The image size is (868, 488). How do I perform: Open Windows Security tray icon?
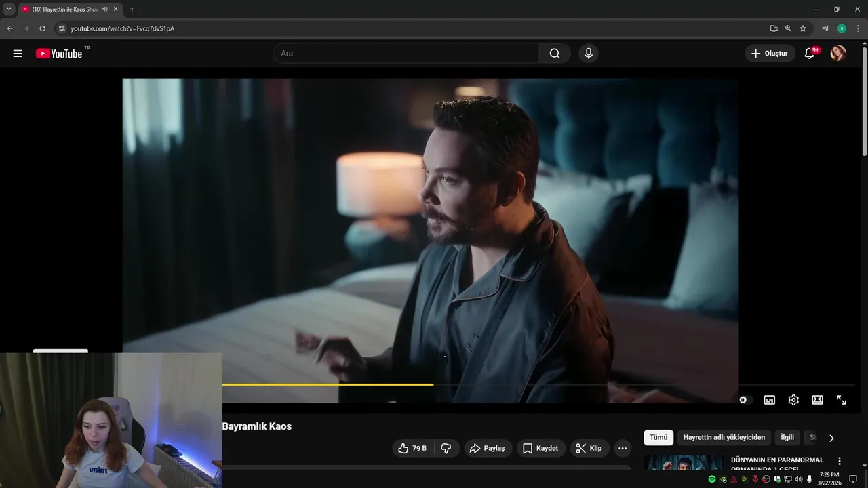[777, 479]
